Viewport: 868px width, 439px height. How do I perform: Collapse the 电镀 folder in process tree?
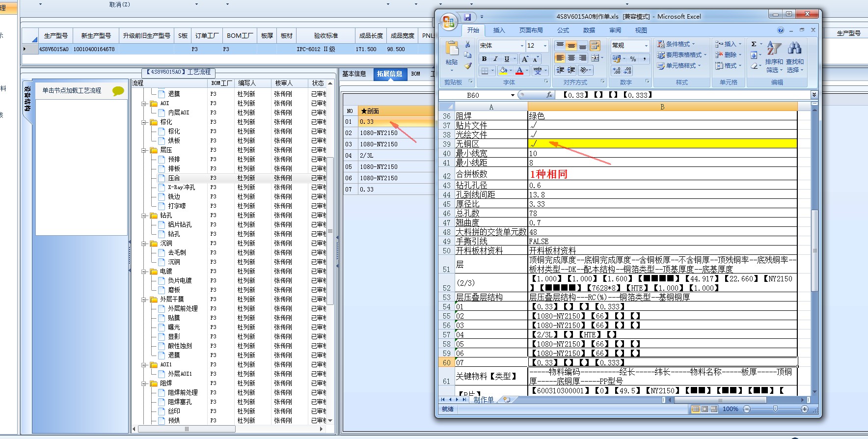(x=144, y=272)
